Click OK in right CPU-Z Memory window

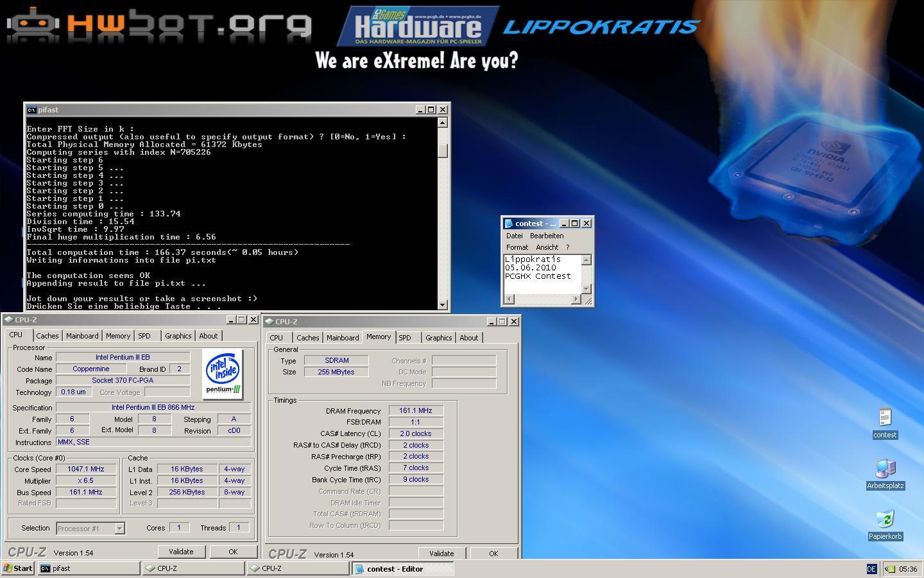click(493, 553)
